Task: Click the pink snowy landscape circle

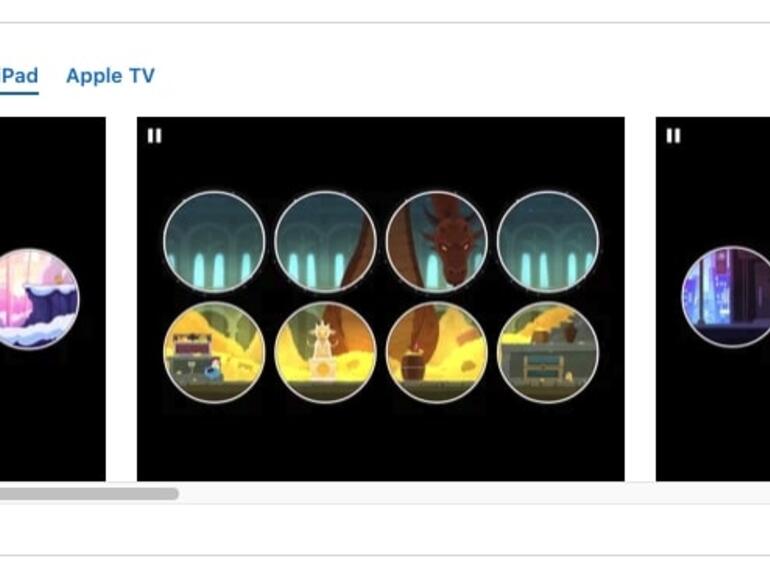Action: pos(39,299)
